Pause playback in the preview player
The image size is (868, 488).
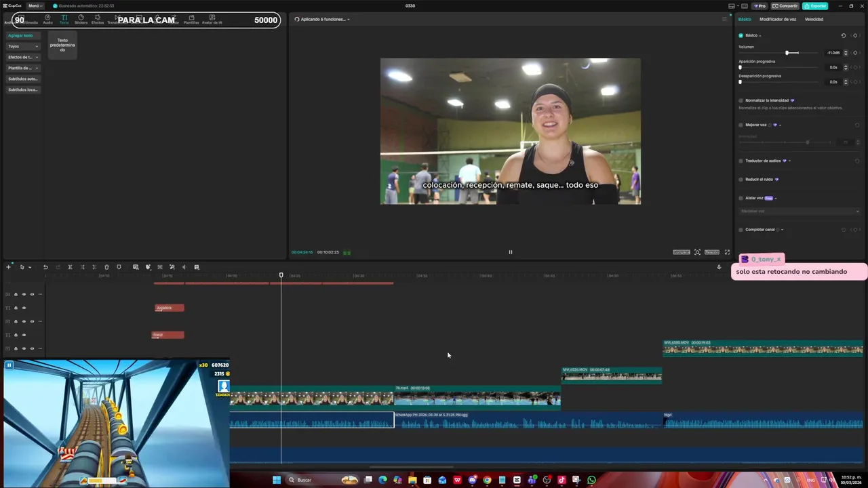[x=511, y=252]
